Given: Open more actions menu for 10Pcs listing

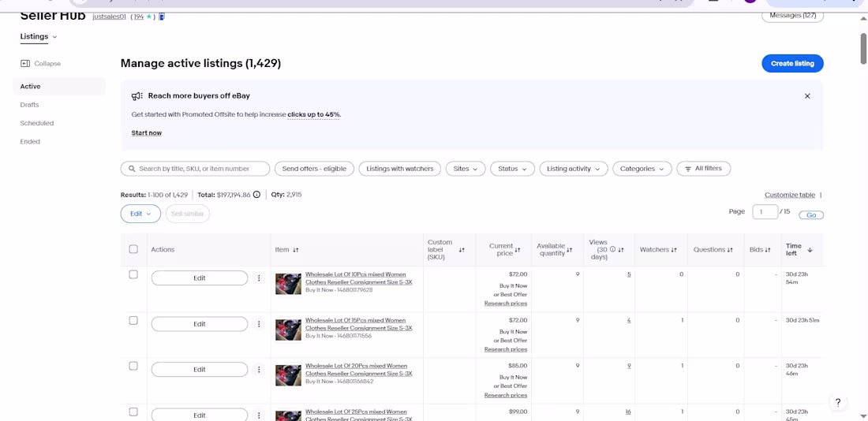Looking at the screenshot, I should [259, 278].
